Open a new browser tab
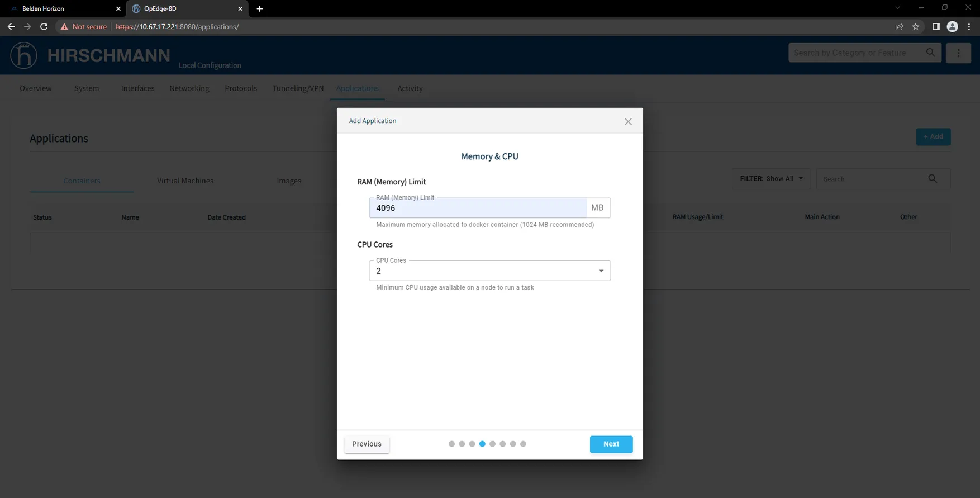Screen dimensions: 980x498 click(x=260, y=8)
